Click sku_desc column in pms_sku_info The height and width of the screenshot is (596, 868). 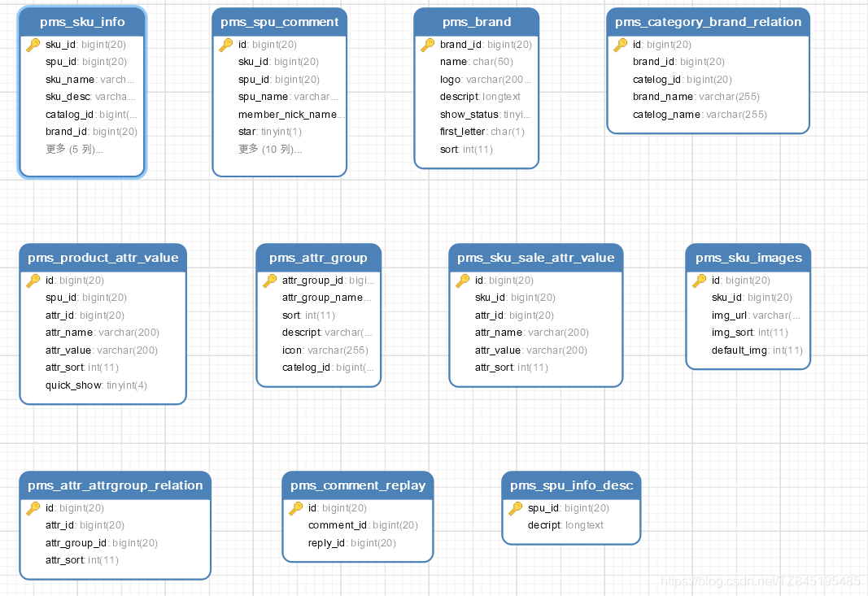click(90, 97)
